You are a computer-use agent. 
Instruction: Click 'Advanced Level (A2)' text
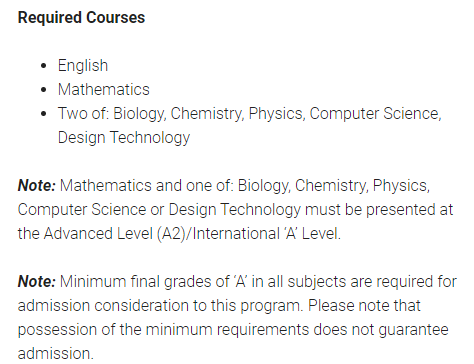(114, 234)
